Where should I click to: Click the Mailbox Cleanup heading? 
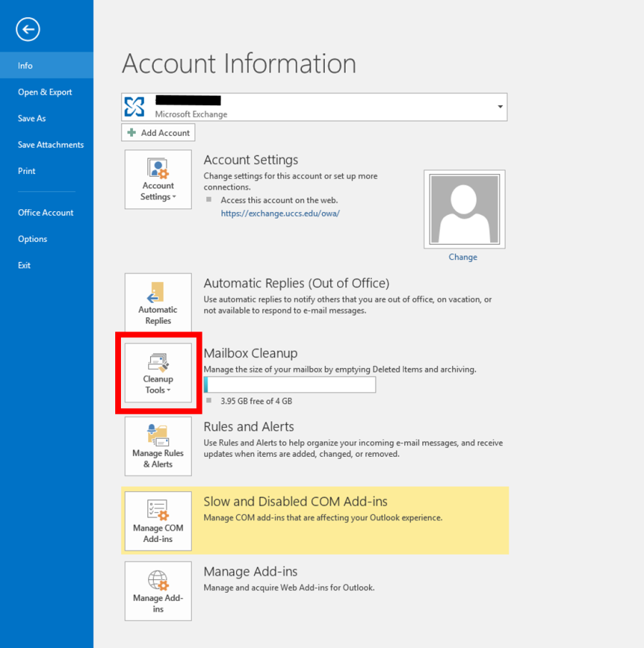250,353
